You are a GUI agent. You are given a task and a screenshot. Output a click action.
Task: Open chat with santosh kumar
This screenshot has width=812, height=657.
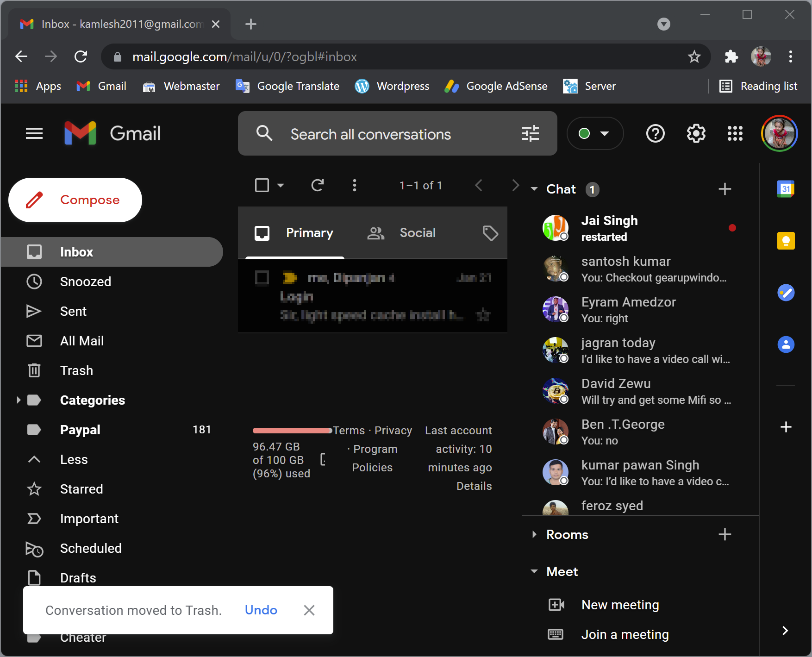pyautogui.click(x=641, y=269)
